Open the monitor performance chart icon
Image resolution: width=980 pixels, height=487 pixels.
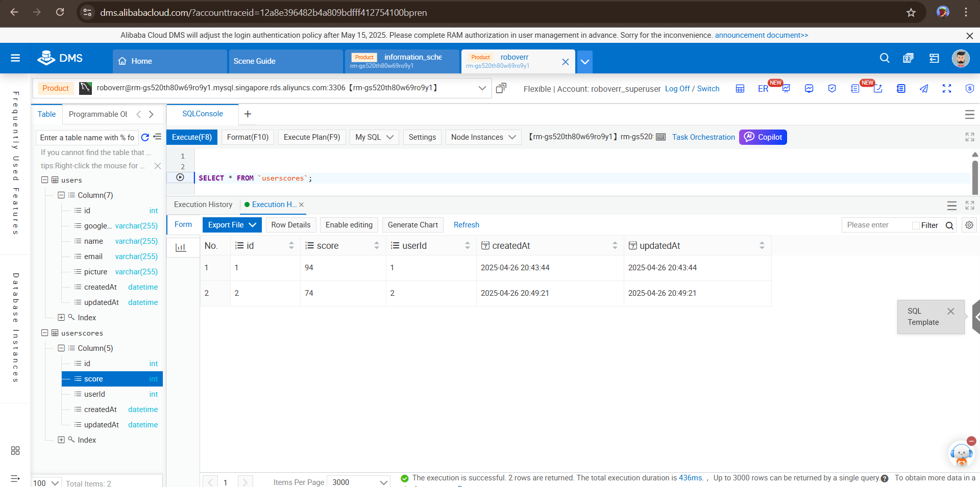point(809,89)
